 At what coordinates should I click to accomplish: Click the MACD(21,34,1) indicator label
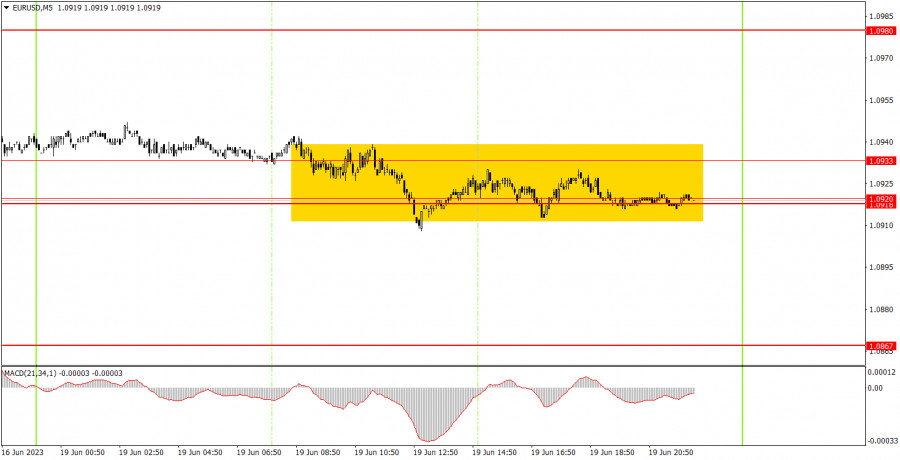point(29,373)
